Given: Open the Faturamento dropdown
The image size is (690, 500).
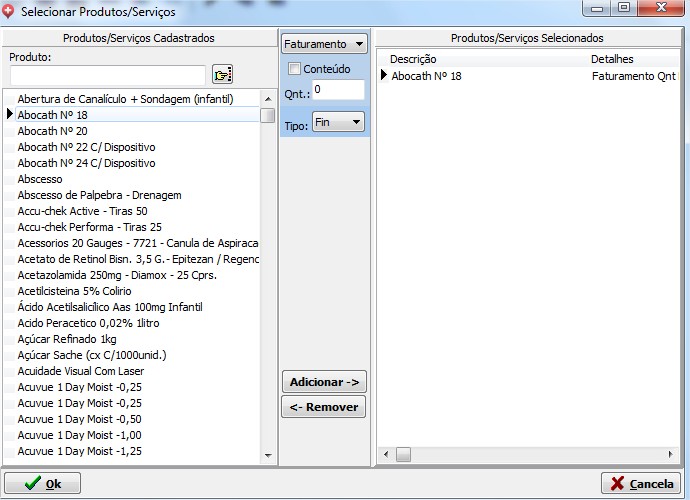Looking at the screenshot, I should pos(324,44).
